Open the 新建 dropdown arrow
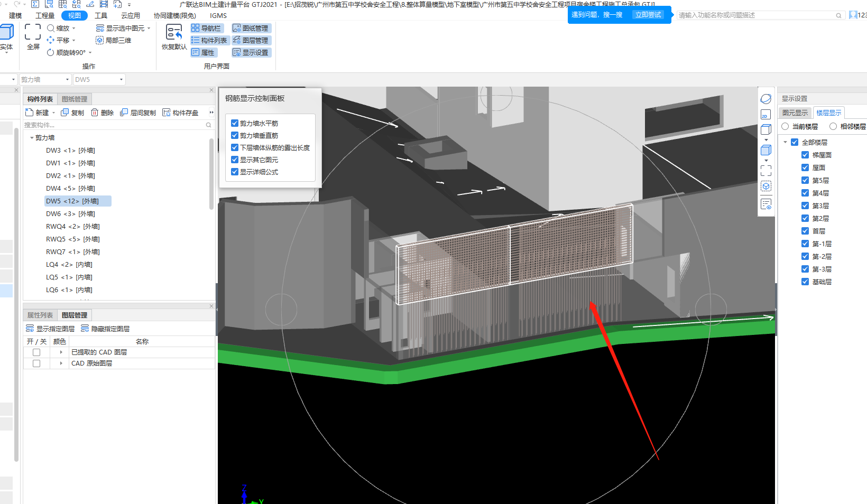Screen dimensions: 867x504 53,113
